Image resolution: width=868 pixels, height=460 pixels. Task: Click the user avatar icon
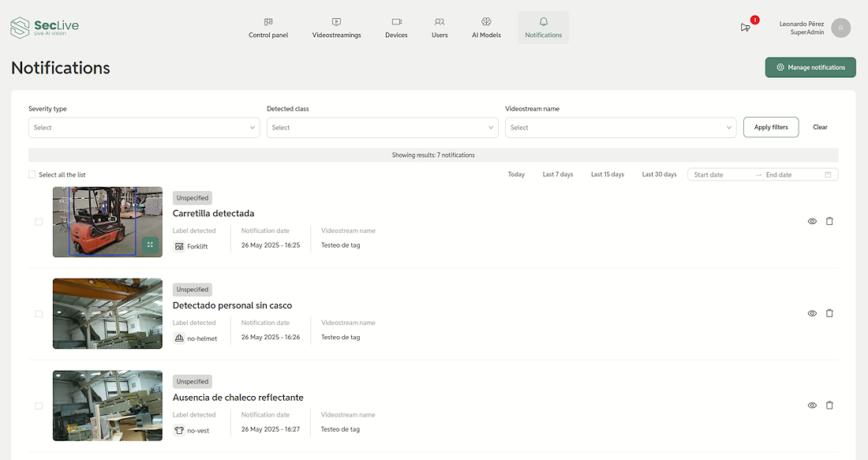[x=841, y=28]
